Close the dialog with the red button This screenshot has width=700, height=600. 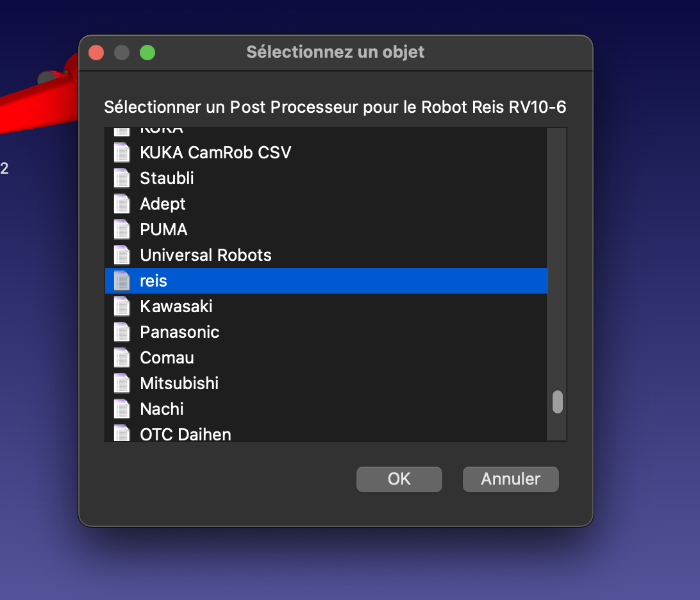click(x=96, y=53)
